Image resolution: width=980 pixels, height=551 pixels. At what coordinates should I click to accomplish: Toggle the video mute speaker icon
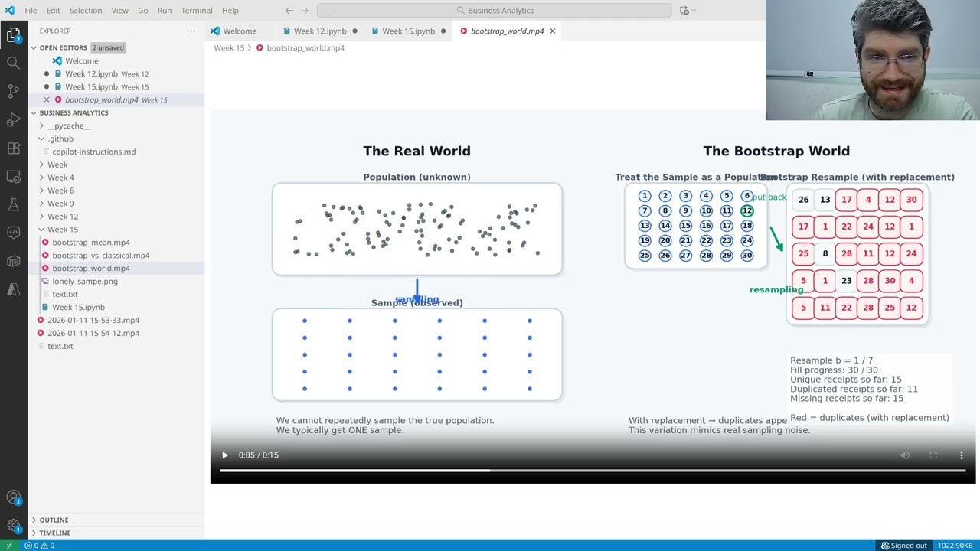[905, 455]
